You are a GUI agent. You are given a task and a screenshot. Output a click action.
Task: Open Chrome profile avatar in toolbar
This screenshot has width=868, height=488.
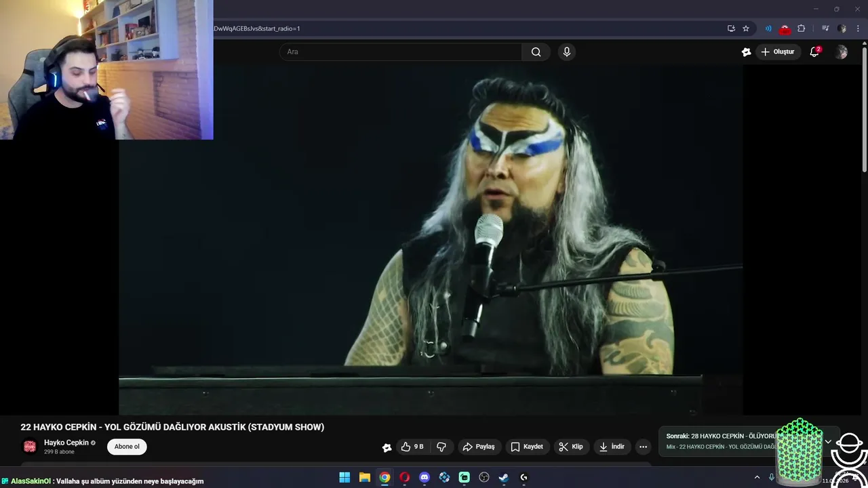[842, 28]
